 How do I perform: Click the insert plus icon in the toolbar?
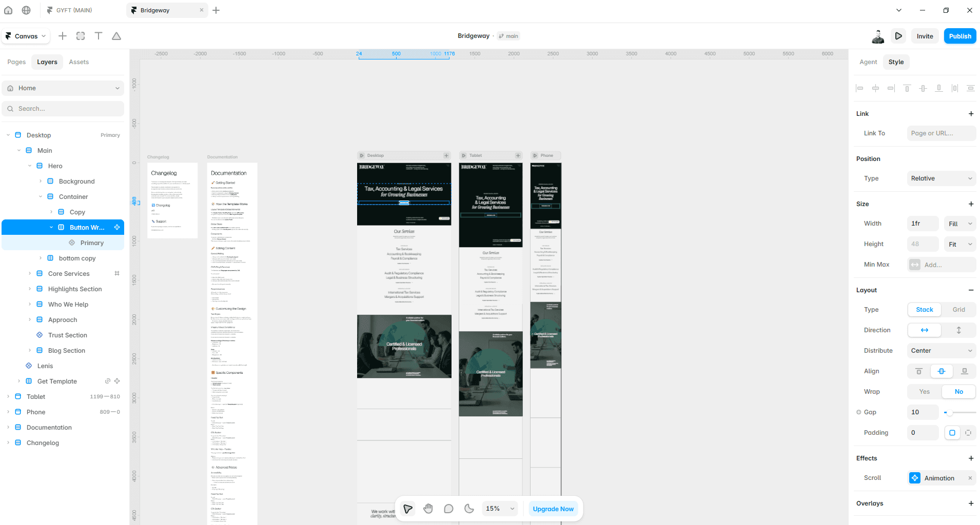[x=63, y=36]
